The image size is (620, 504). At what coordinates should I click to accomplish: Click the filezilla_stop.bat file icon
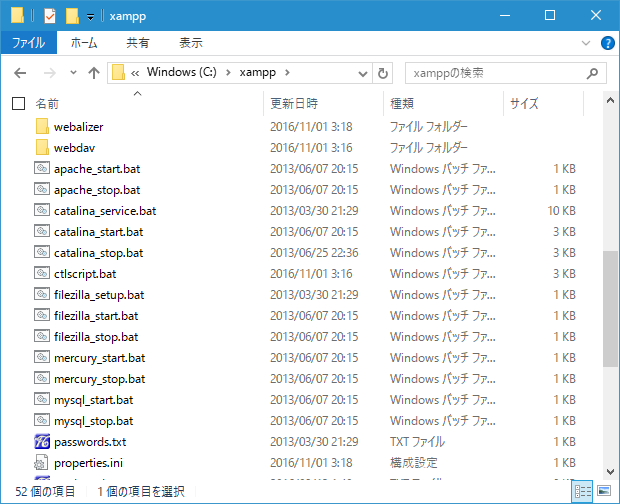[x=42, y=336]
